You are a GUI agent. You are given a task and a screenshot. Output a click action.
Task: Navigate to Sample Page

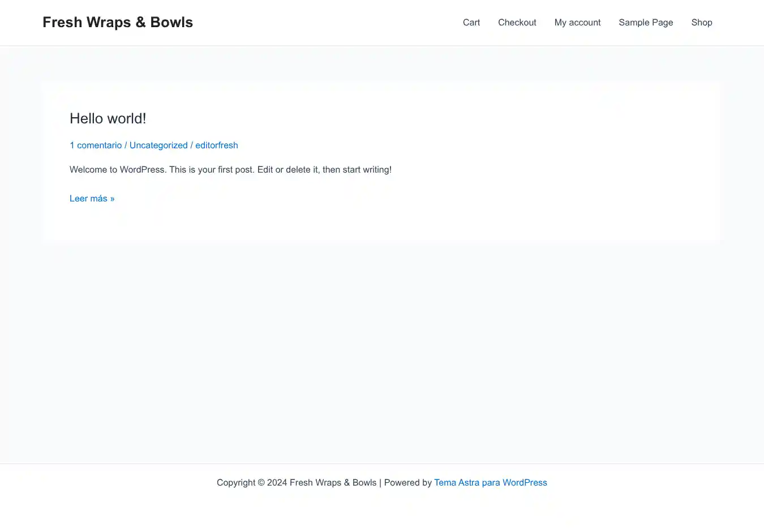[x=646, y=23]
